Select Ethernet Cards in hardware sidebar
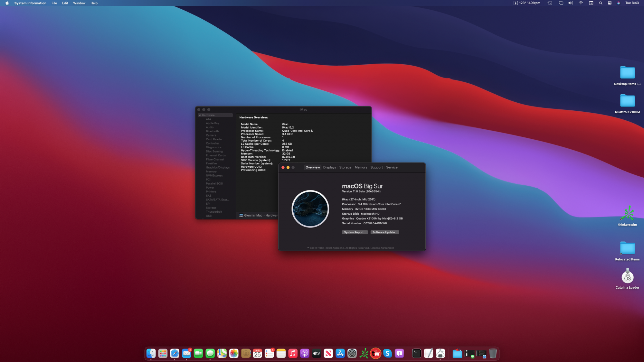This screenshot has height=362, width=644. click(x=216, y=155)
